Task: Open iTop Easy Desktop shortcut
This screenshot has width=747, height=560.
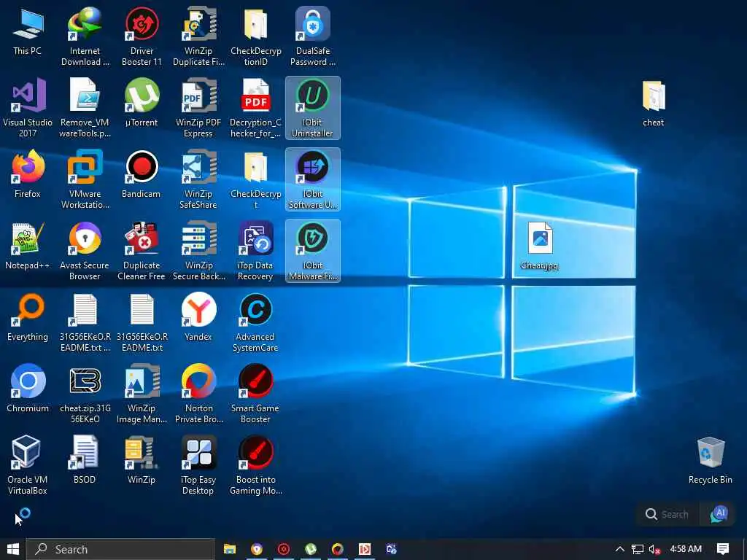Action: 198,464
